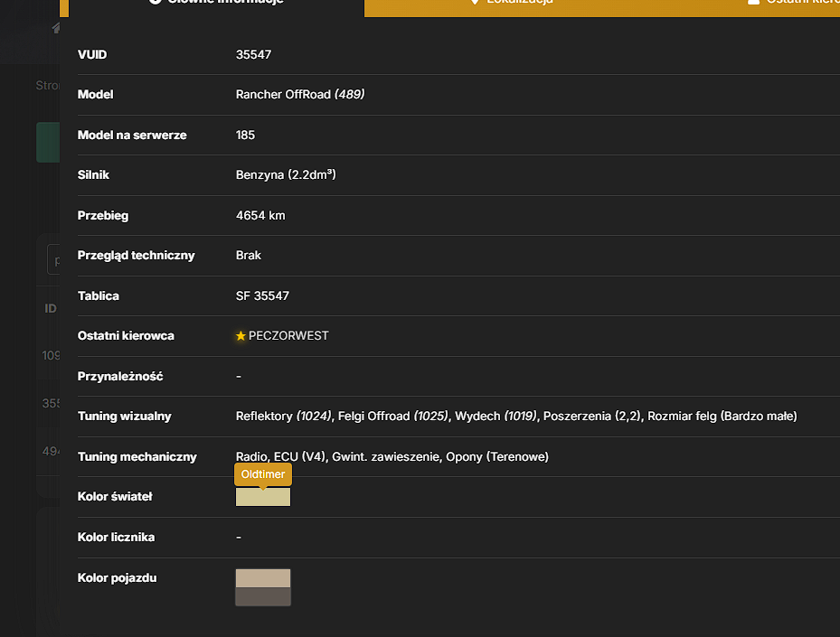Click the Gwint. zawieszenie tuning entry
Screen dimensions: 840x637
tap(386, 456)
